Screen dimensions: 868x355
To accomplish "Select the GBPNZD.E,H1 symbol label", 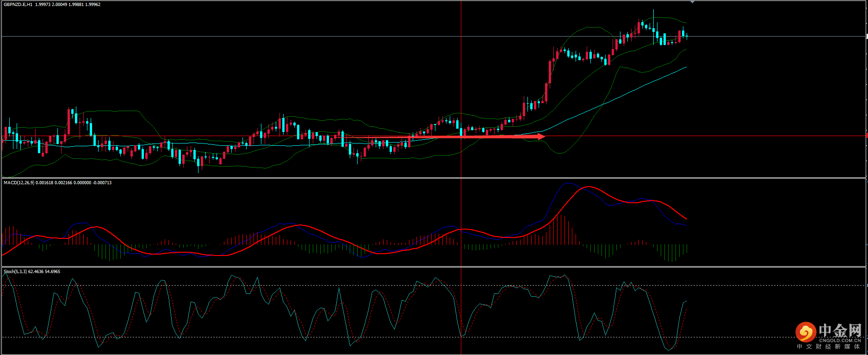I will click(x=18, y=5).
